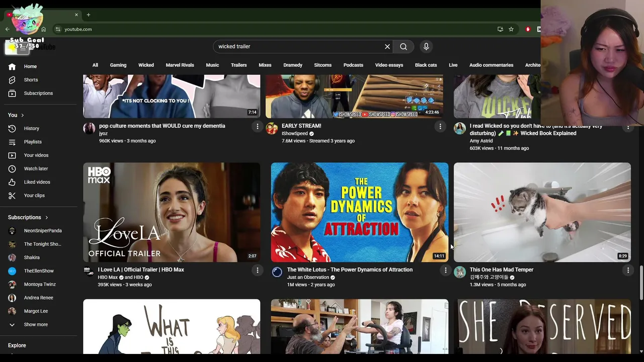Open the menu for EARLY STREAM! video

[440, 127]
